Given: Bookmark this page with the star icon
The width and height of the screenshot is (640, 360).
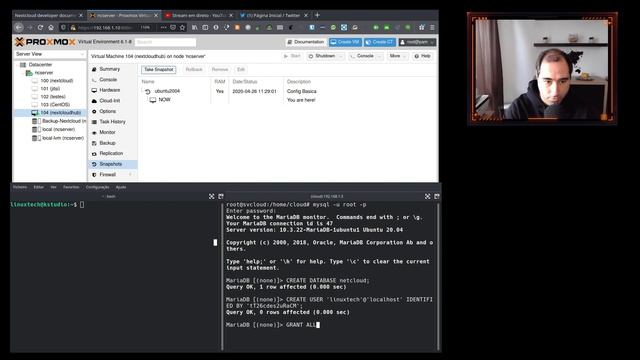Looking at the screenshot, I should (x=182, y=27).
